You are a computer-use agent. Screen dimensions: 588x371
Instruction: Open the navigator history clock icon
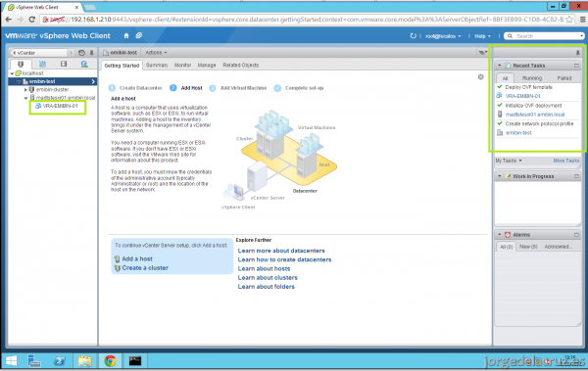coord(81,53)
